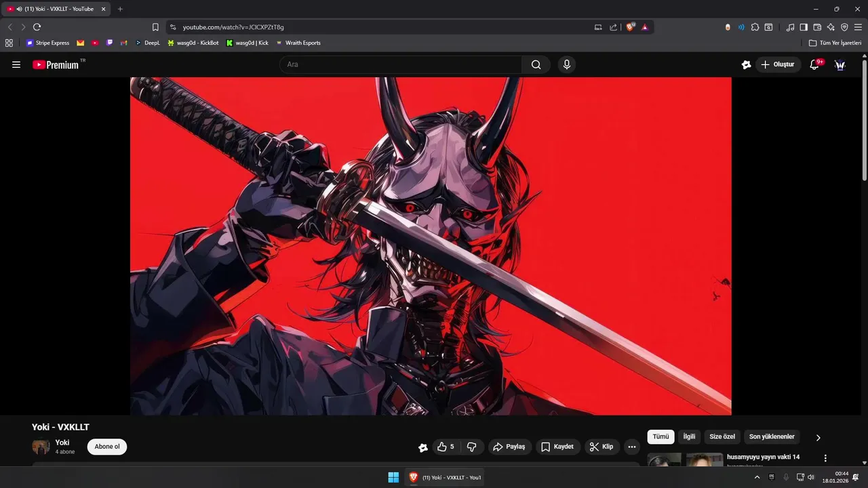Screen dimensions: 868x488
Task: Open more actions three-dot menu under video
Action: click(632, 447)
